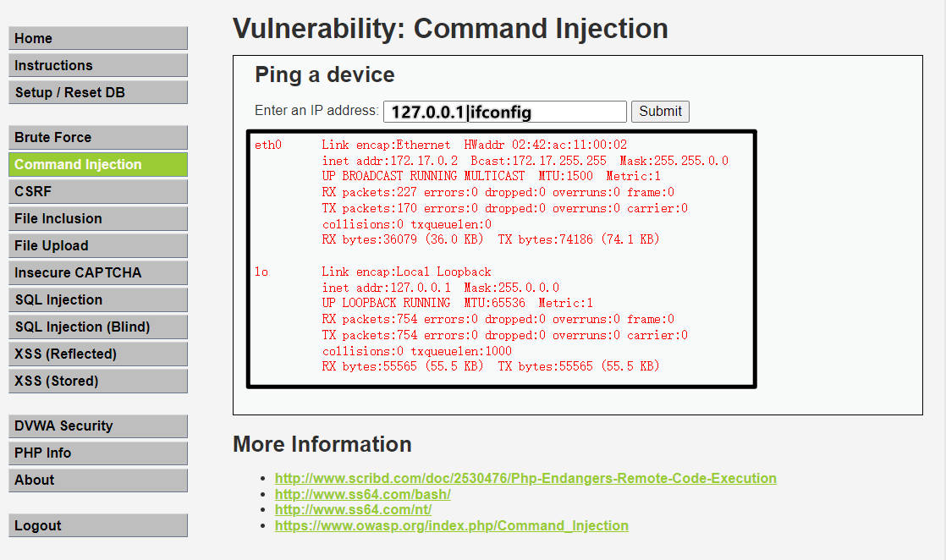Click the IP address input field
Viewport: 946px width, 560px height.
(x=505, y=112)
